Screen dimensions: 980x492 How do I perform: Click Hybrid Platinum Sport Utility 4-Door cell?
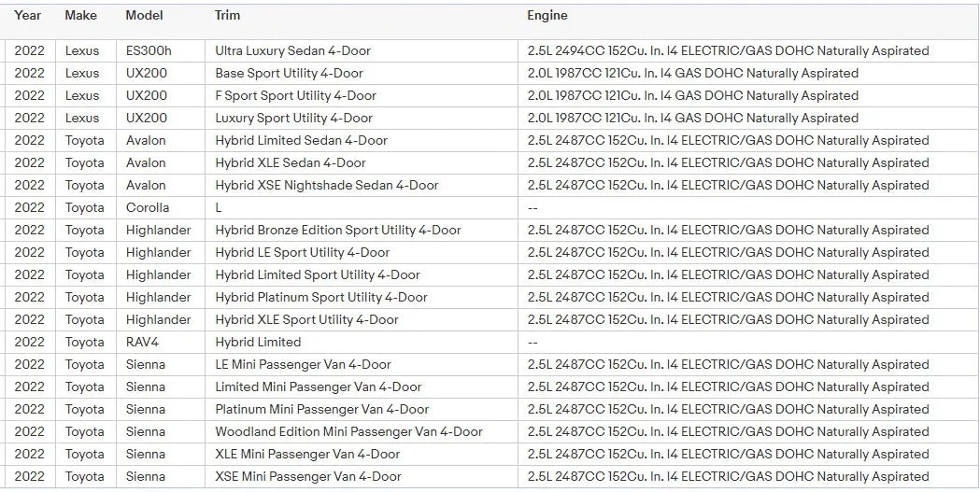pos(320,297)
